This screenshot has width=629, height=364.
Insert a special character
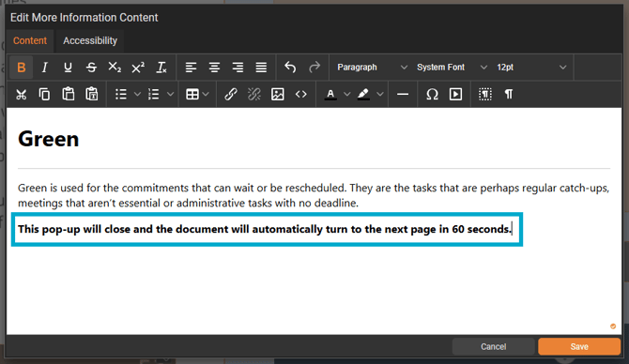(x=432, y=95)
